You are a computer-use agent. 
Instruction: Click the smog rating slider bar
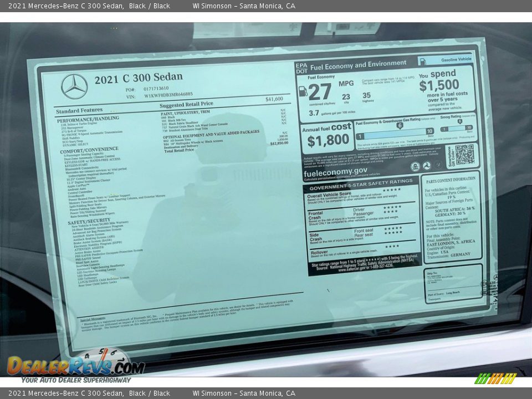[456, 129]
